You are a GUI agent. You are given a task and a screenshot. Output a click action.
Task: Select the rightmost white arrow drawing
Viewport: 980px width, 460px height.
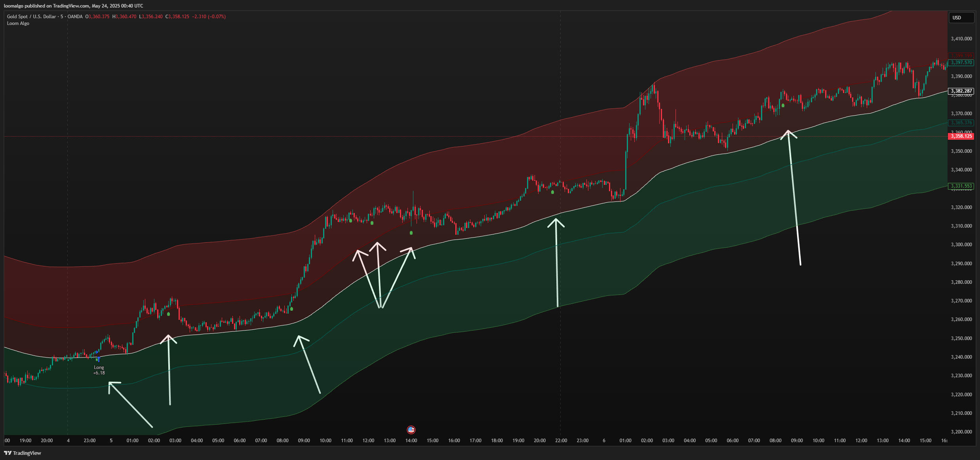pos(794,198)
